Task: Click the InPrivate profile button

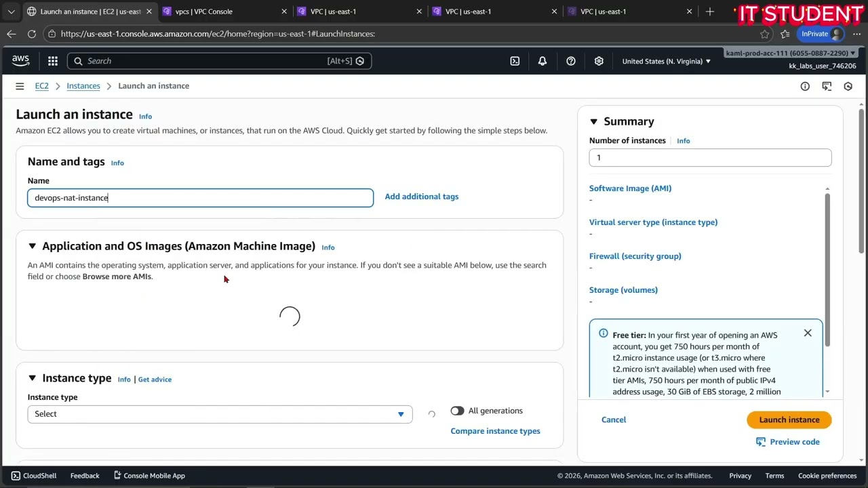Action: [821, 34]
